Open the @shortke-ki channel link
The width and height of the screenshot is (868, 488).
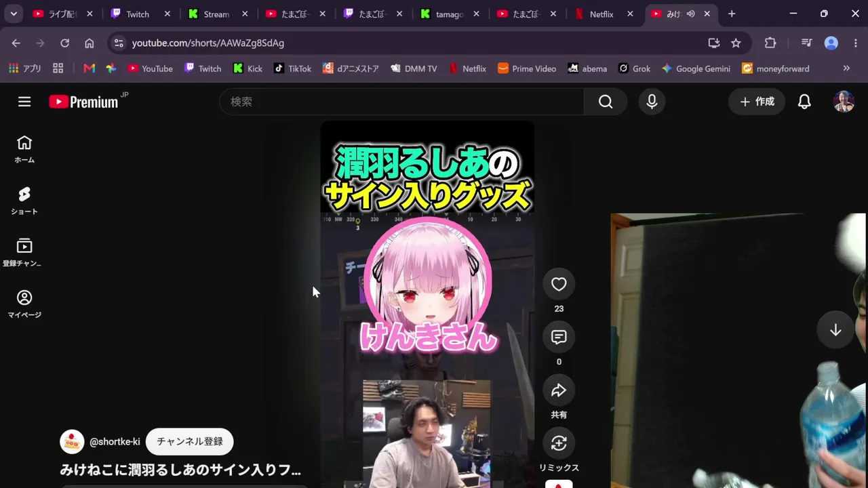[x=115, y=442]
